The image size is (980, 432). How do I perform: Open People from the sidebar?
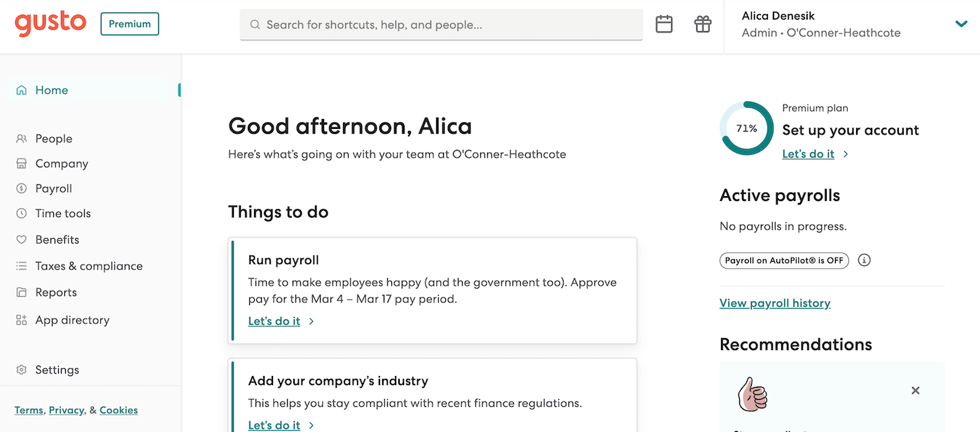[44, 139]
